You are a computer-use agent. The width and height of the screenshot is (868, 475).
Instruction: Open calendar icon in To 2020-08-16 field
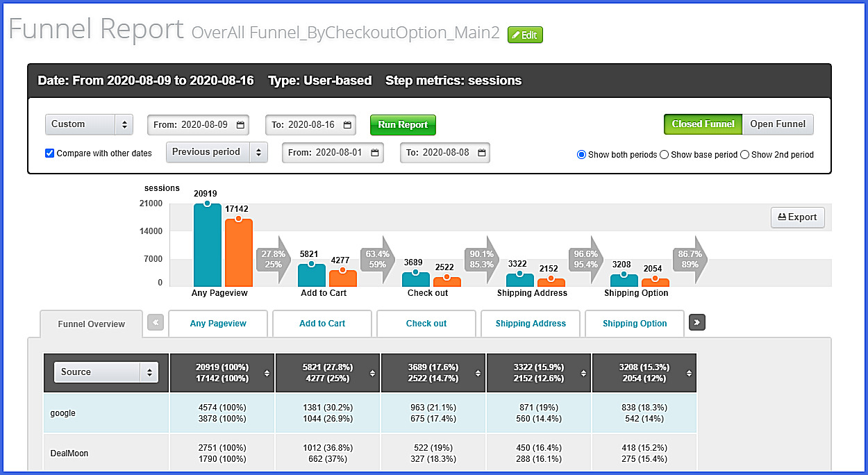[x=347, y=125]
